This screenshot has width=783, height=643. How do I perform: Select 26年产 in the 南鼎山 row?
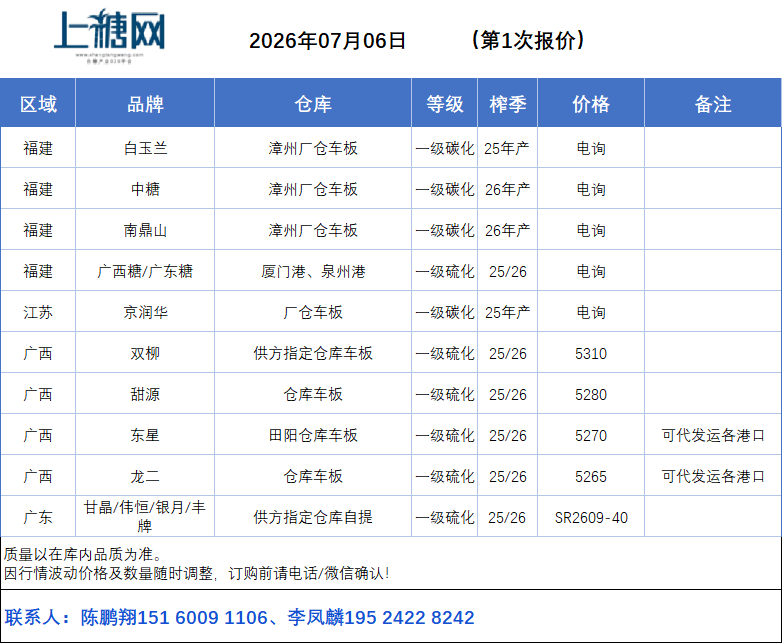click(507, 230)
